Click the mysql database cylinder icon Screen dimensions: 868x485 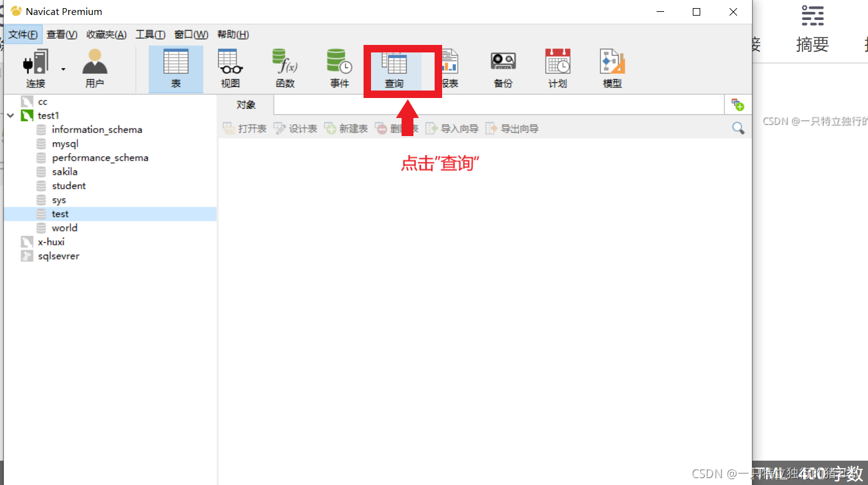click(x=41, y=144)
